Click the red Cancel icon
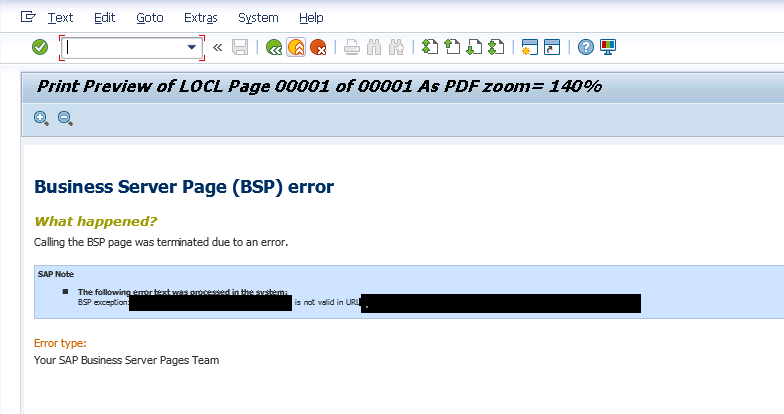Viewport: 784px width, 414px height. click(318, 48)
